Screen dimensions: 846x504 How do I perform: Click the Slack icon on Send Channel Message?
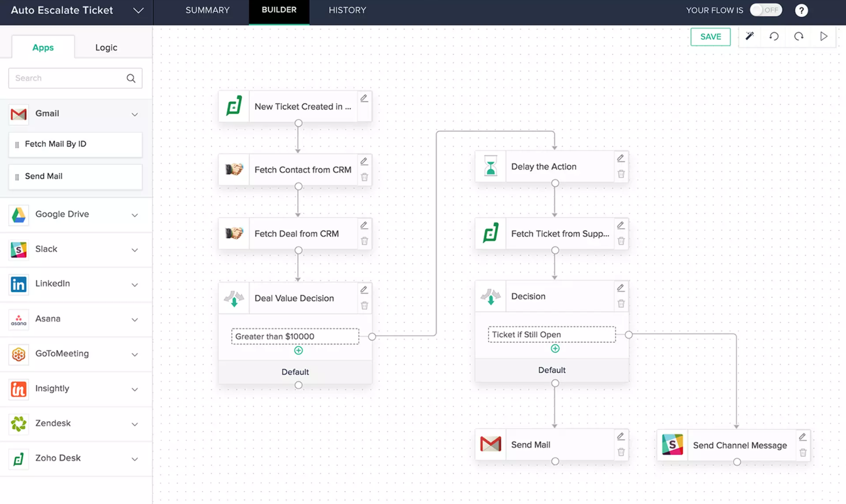[x=672, y=445]
